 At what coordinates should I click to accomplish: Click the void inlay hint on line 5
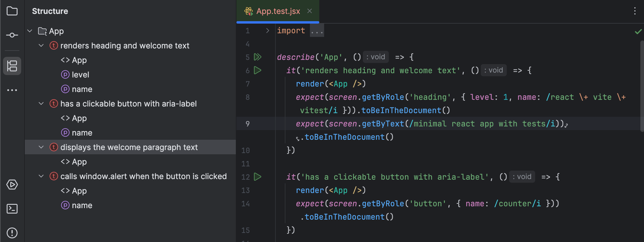pyautogui.click(x=376, y=57)
